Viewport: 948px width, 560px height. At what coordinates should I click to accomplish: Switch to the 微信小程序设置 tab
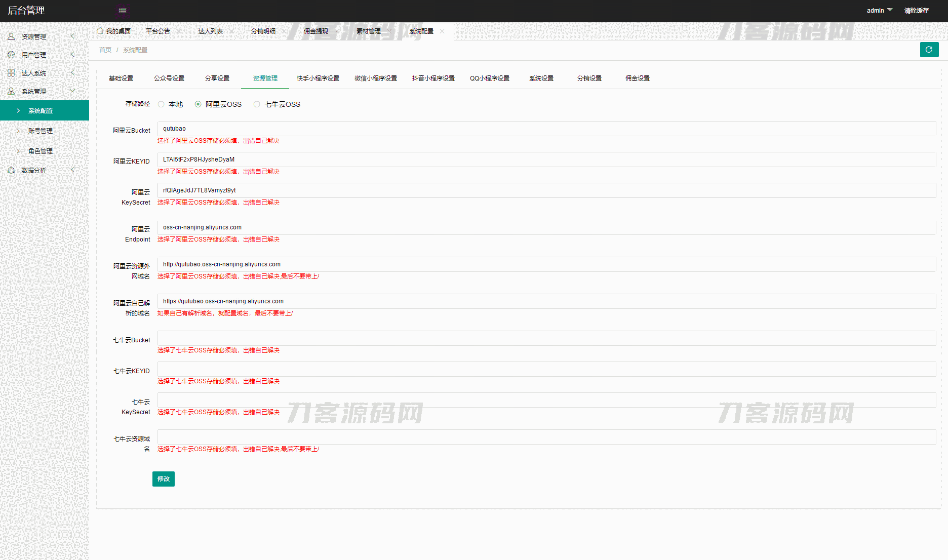pyautogui.click(x=376, y=78)
